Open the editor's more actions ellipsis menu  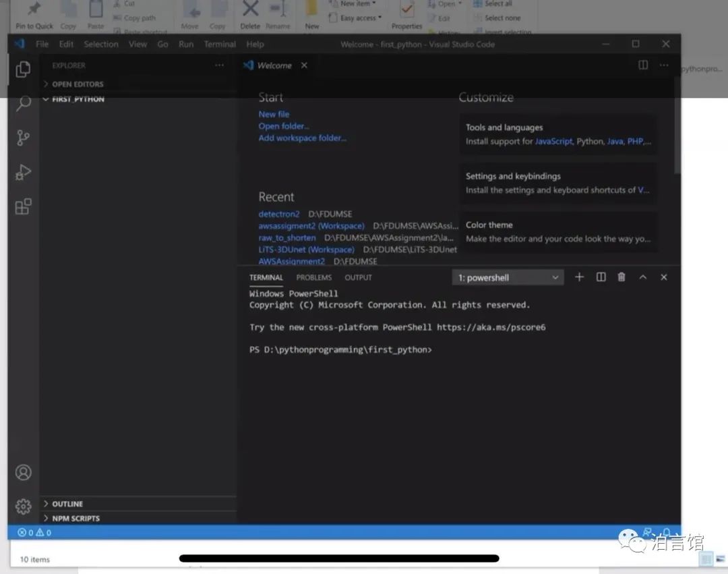click(664, 65)
